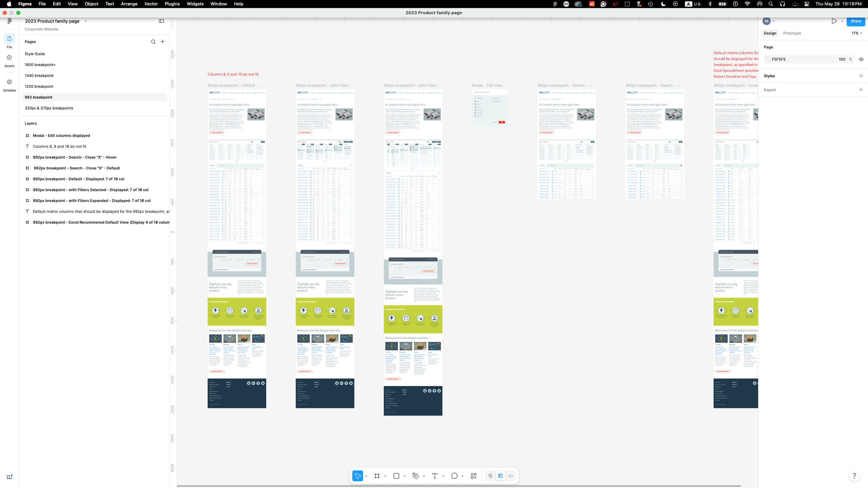The image size is (868, 488).
Task: Open the help question mark button
Action: pyautogui.click(x=854, y=476)
